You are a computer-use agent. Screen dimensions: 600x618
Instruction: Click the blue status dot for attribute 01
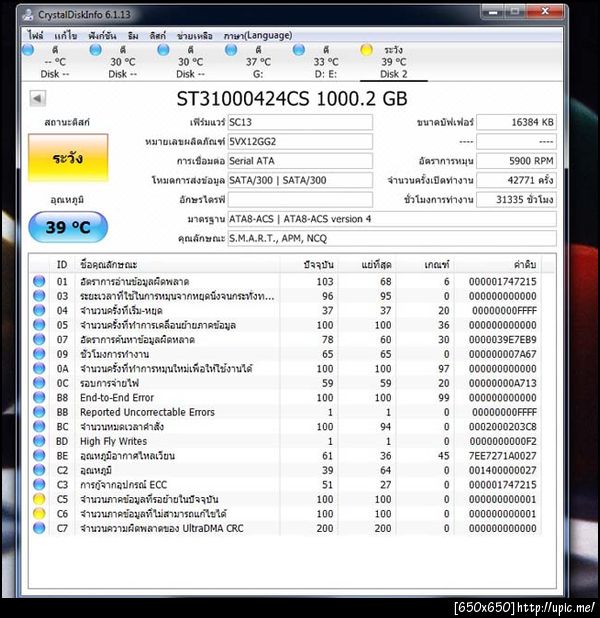39,281
